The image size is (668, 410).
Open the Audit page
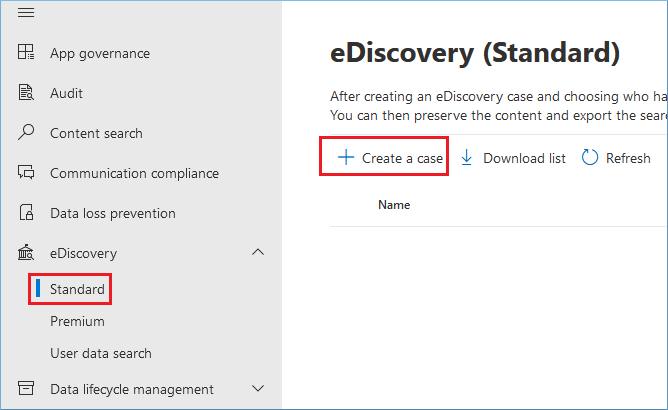[66, 93]
